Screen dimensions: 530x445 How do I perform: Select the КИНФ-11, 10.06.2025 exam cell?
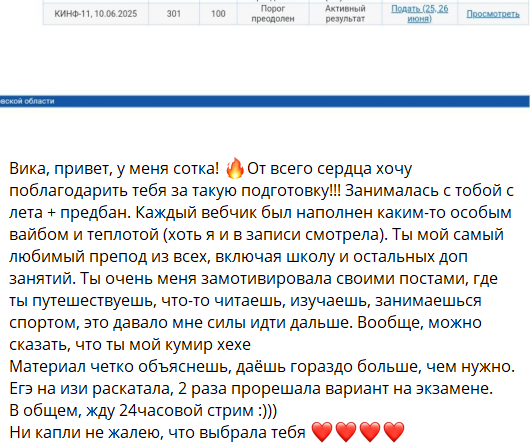(x=96, y=14)
